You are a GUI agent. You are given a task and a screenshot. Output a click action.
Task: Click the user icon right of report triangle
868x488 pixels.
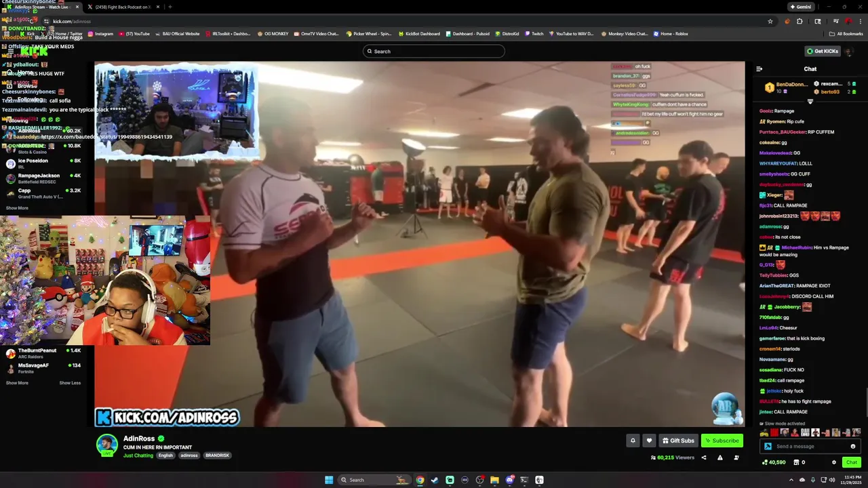coord(736,457)
